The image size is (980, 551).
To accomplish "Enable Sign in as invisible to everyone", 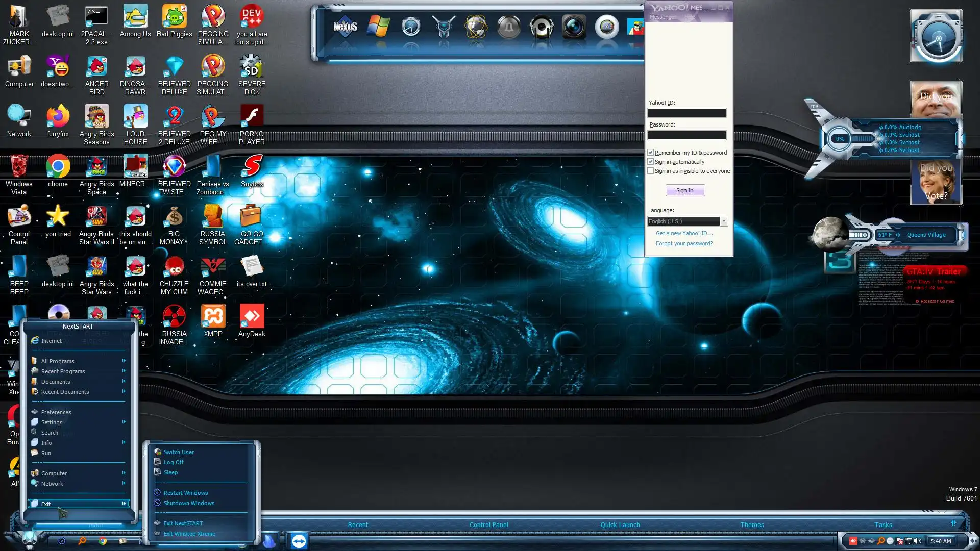I will [651, 171].
